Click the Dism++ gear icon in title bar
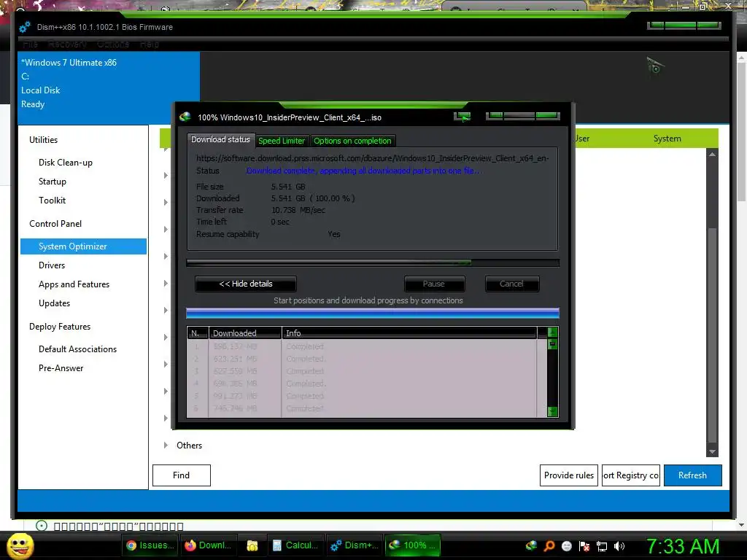 (x=25, y=27)
